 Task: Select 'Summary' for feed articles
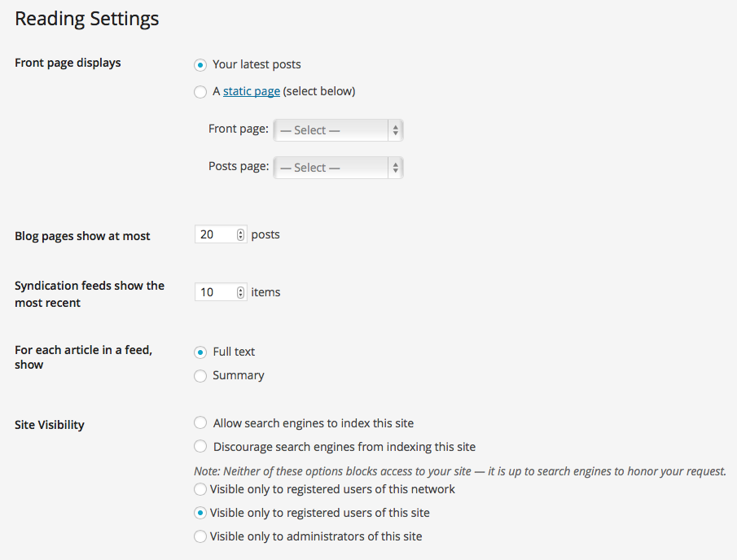(200, 376)
